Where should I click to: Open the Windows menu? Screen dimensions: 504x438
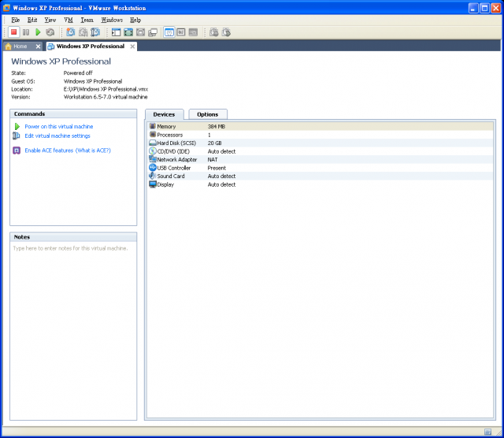pyautogui.click(x=112, y=20)
